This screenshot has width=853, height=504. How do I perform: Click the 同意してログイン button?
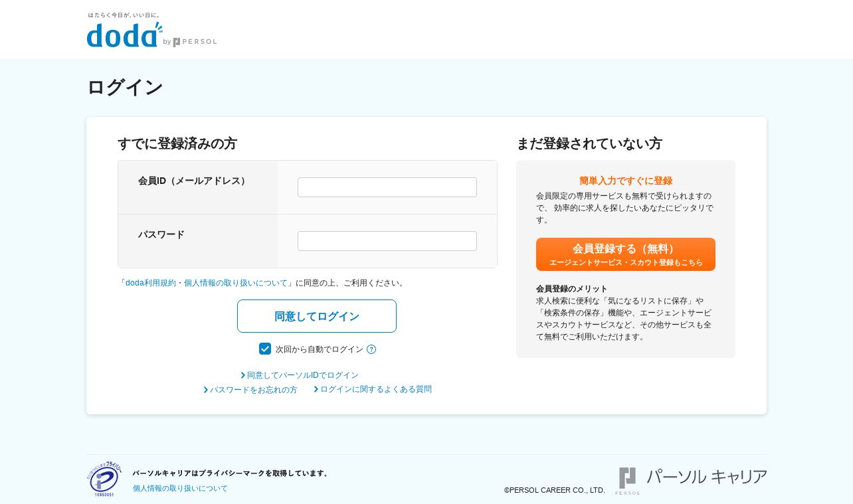click(317, 316)
